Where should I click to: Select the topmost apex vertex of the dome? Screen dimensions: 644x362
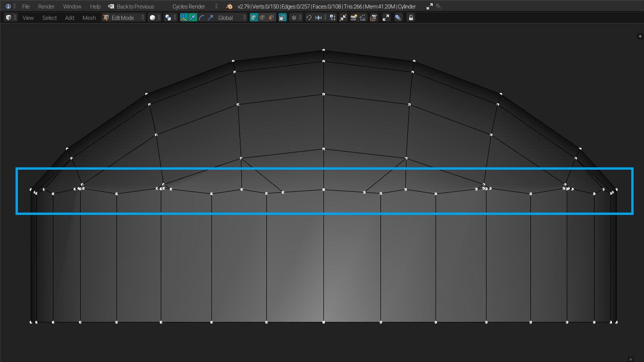(323, 50)
